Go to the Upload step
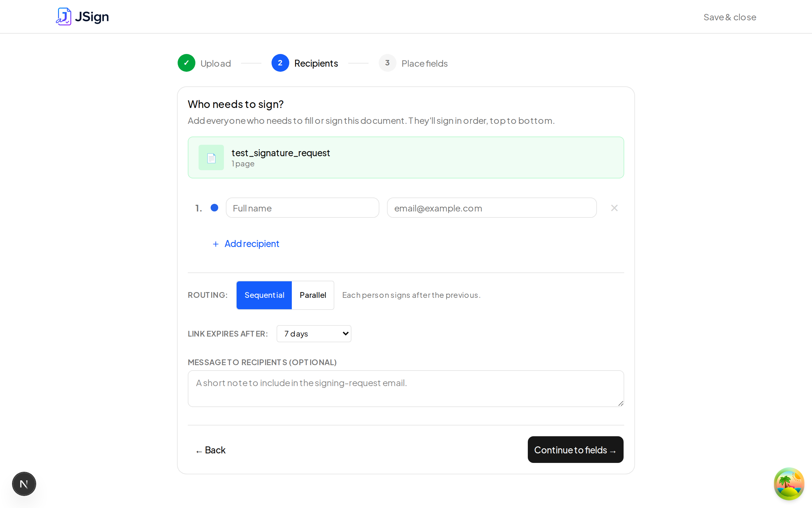Viewport: 812px width, 508px height. [215, 63]
